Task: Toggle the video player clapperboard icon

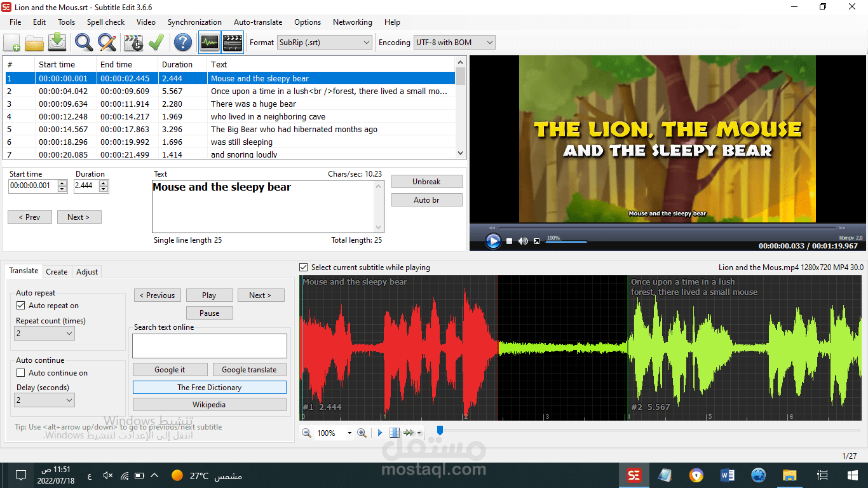Action: [233, 43]
